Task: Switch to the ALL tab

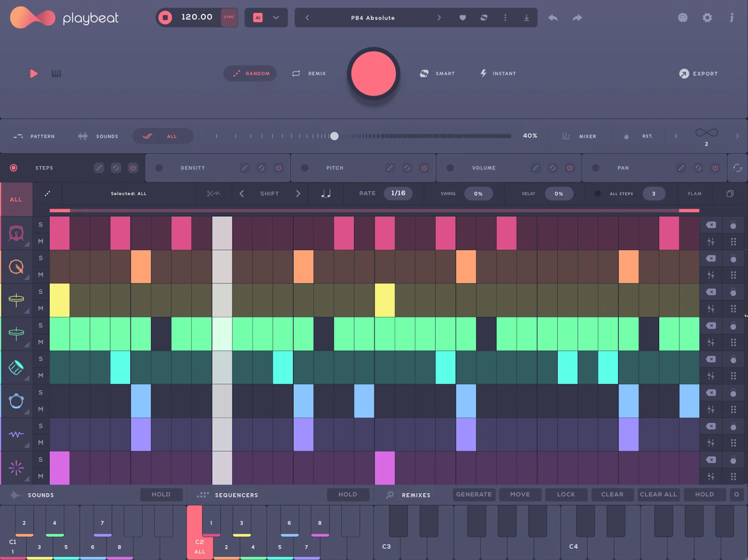Action: [163, 136]
